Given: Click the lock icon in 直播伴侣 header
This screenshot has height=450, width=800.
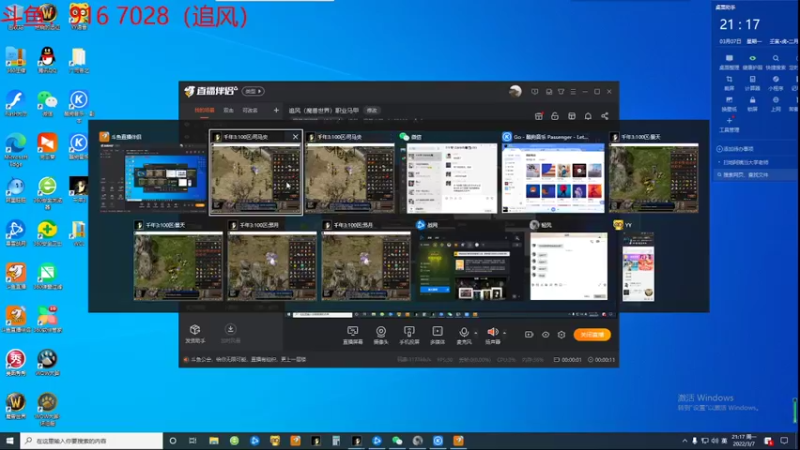Looking at the screenshot, I should pyautogui.click(x=555, y=116).
